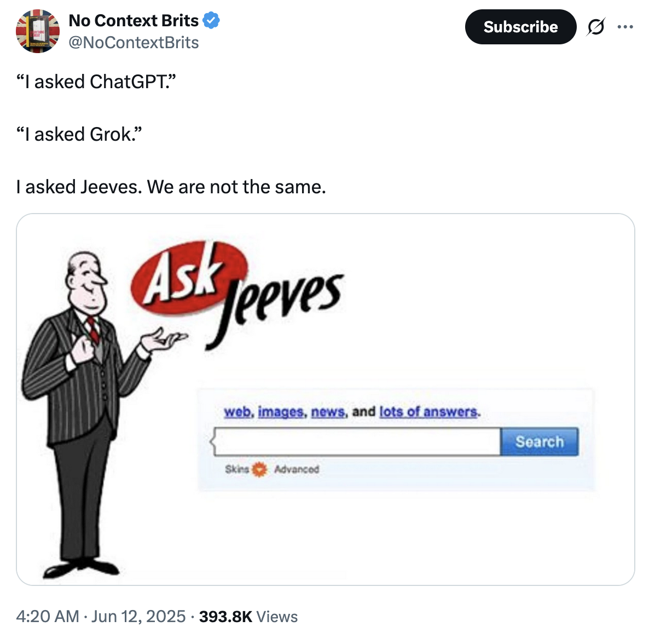Click the "images" link above search box
Screen dimensions: 649x644
[x=281, y=412]
